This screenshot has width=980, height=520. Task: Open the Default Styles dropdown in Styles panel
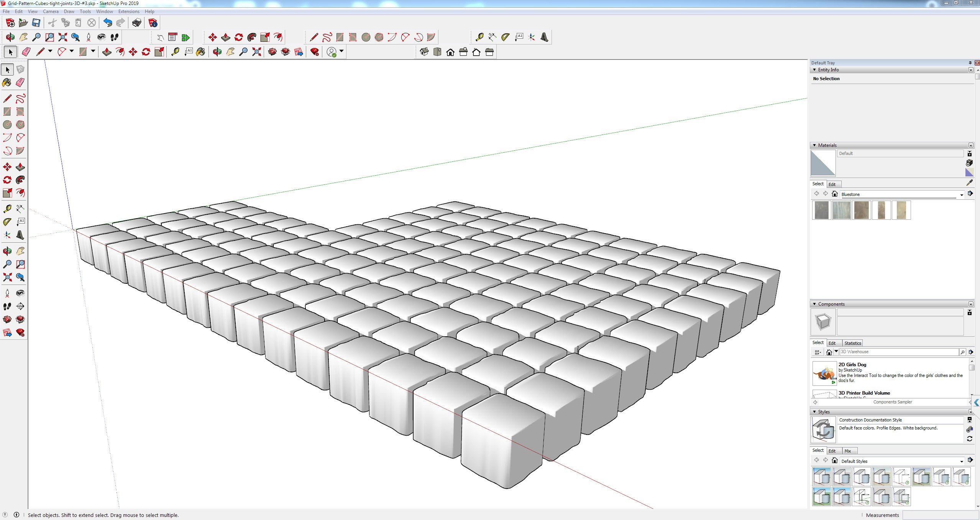pos(961,461)
